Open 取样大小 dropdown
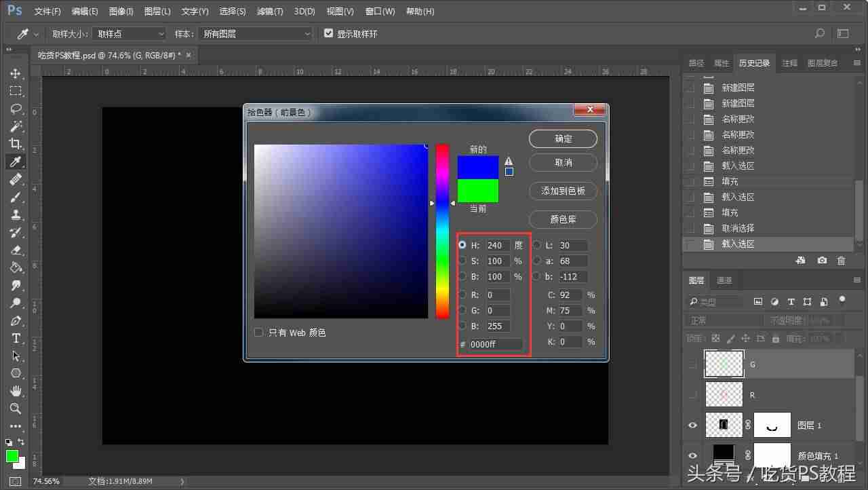The image size is (868, 490). click(x=130, y=33)
